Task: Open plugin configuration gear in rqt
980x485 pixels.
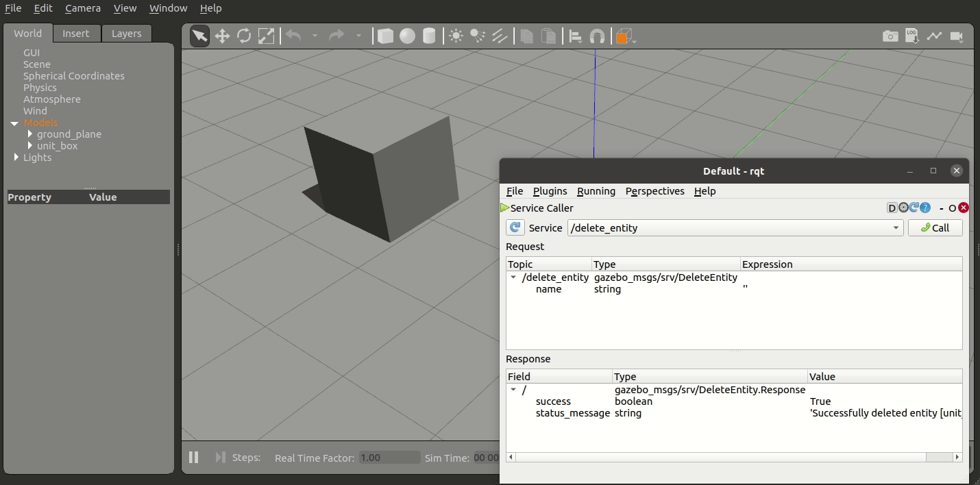Action: point(903,208)
